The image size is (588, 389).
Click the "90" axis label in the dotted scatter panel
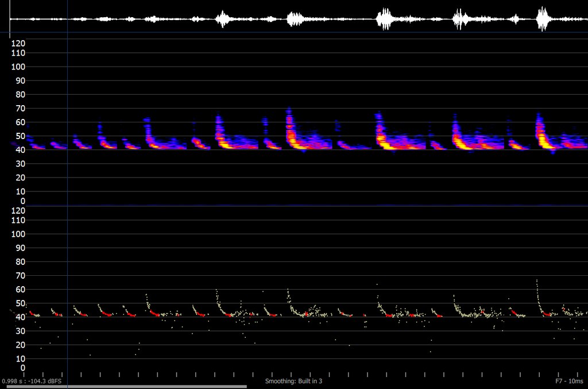[20, 248]
